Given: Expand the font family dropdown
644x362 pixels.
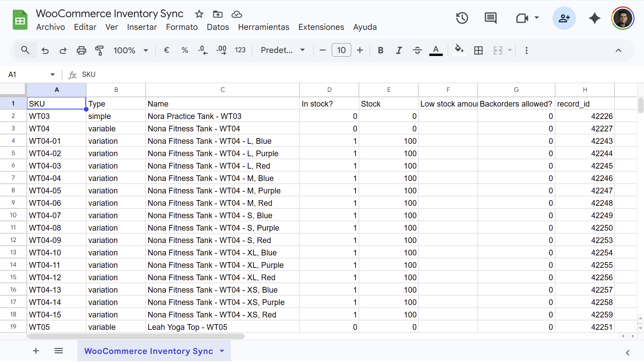Looking at the screenshot, I should (283, 50).
